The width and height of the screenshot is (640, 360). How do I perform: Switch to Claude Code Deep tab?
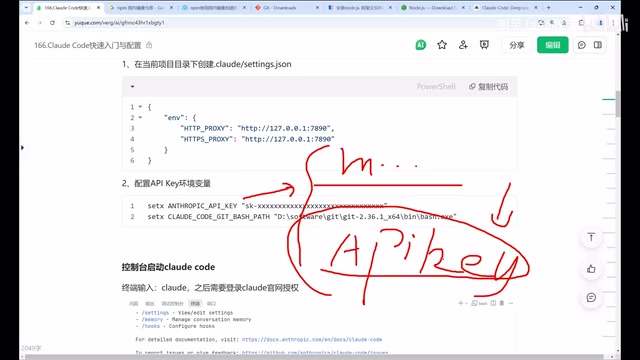pos(505,7)
